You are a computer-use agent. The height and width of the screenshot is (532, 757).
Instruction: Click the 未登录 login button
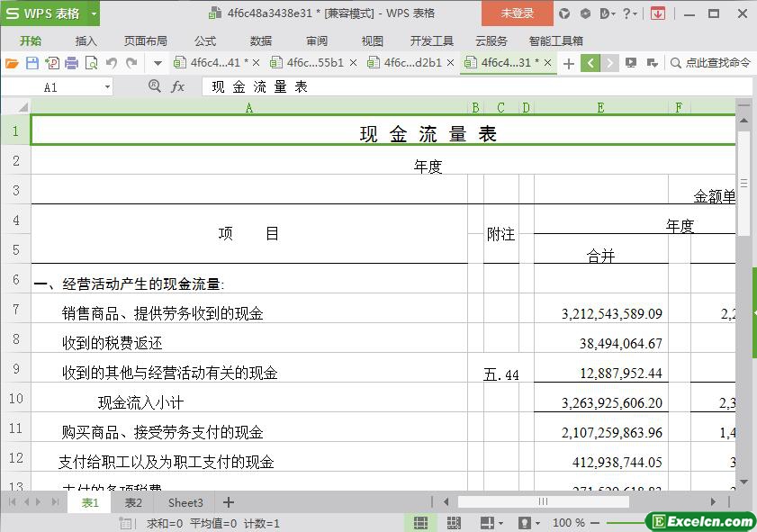517,14
